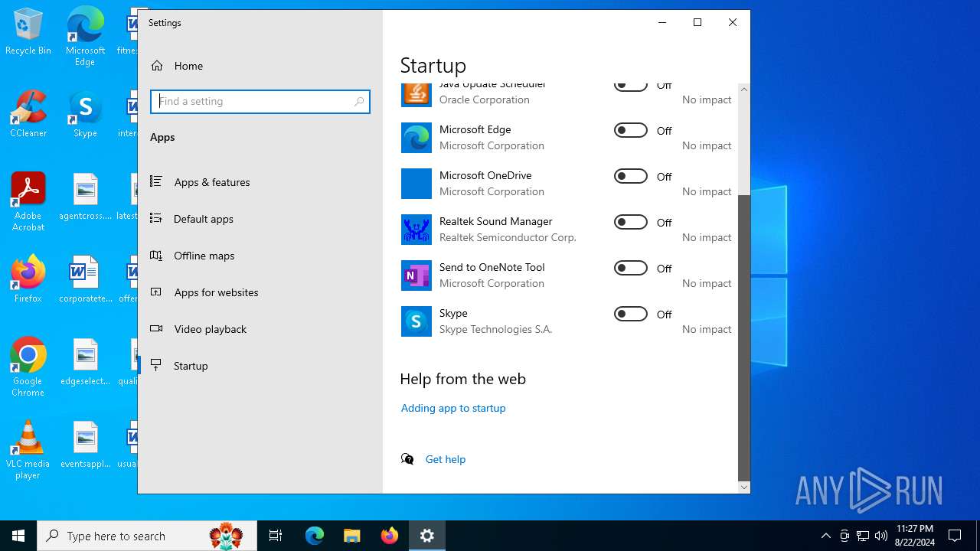This screenshot has width=980, height=551.
Task: Enable Skype at startup
Action: point(631,314)
